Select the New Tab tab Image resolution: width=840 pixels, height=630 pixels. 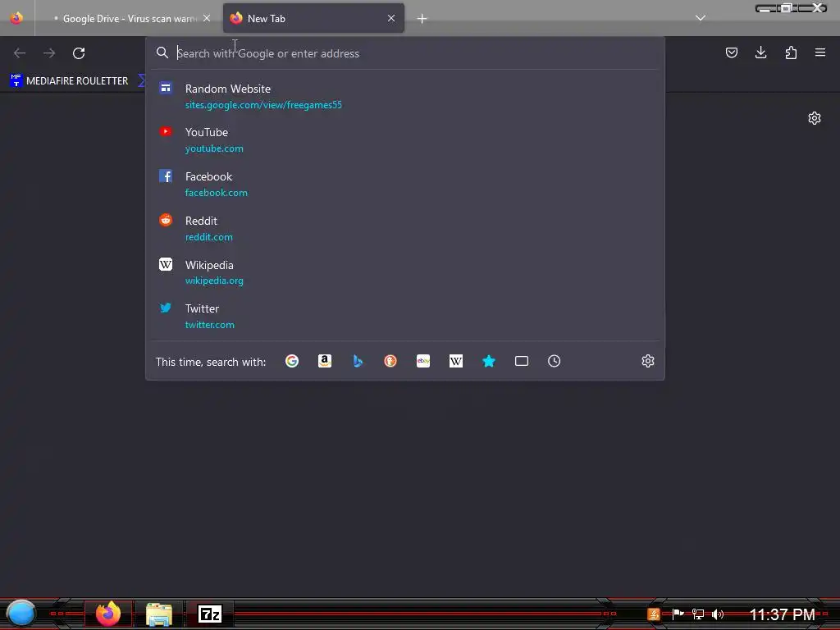tap(313, 18)
